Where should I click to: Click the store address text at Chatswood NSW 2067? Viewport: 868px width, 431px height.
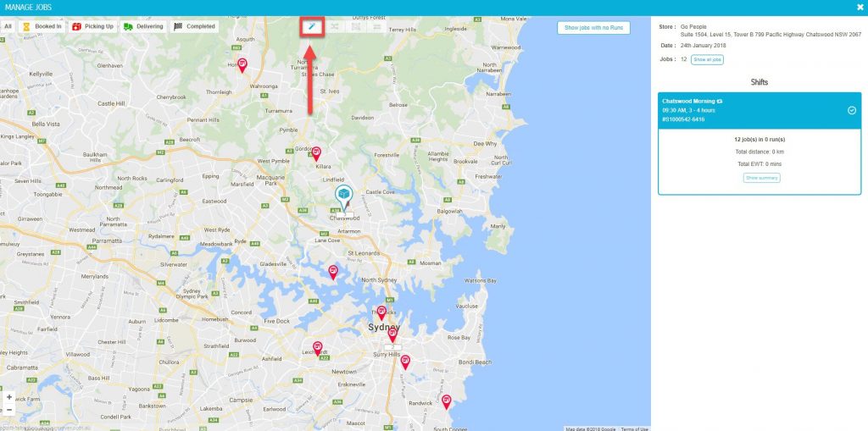point(771,35)
